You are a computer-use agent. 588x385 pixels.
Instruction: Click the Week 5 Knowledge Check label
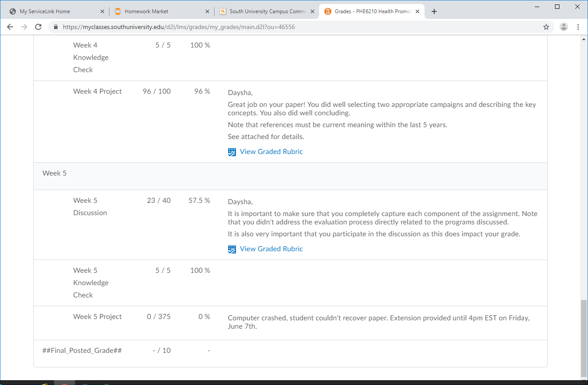tap(91, 282)
